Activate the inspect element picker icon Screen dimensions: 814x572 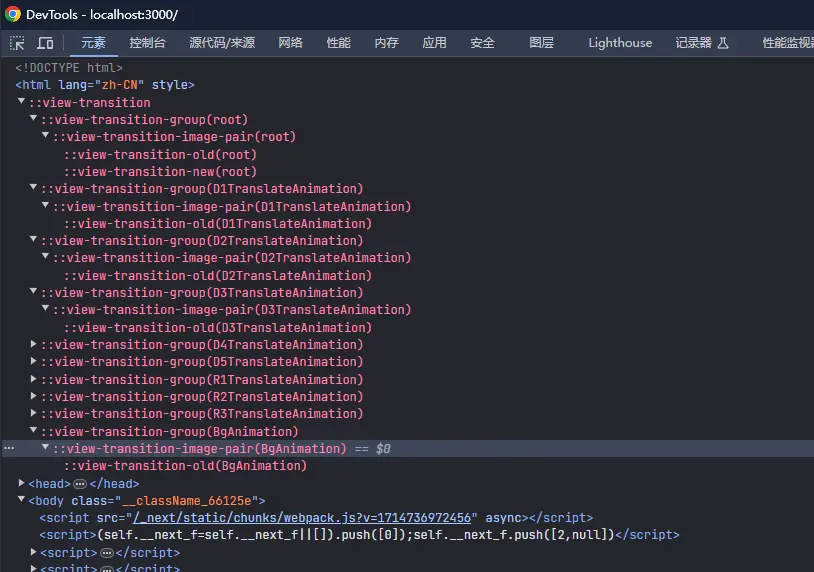pos(18,43)
